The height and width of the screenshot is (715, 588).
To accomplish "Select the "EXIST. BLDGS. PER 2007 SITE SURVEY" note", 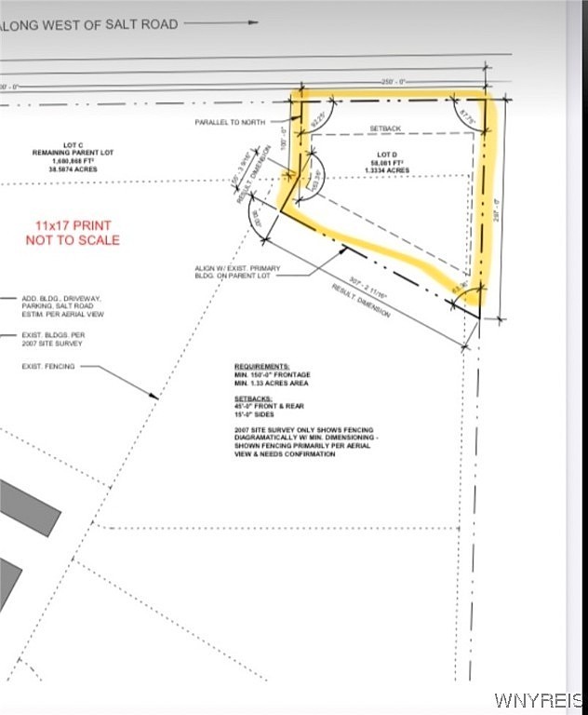I will tap(52, 339).
